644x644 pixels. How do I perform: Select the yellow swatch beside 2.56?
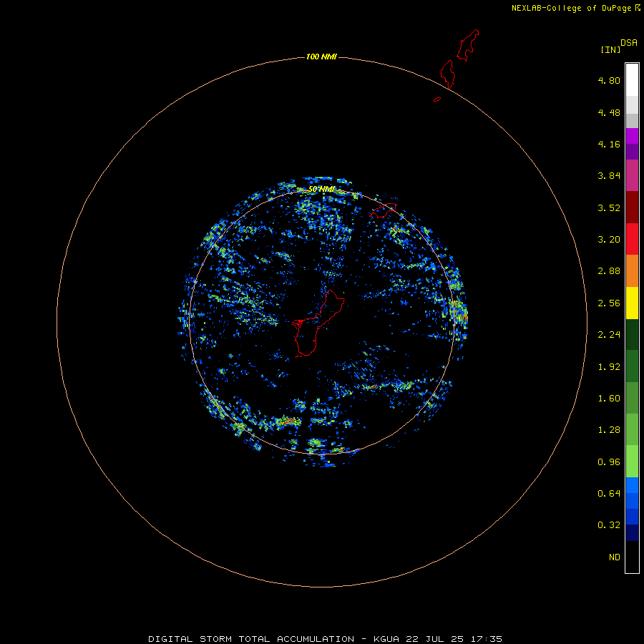coord(632,303)
